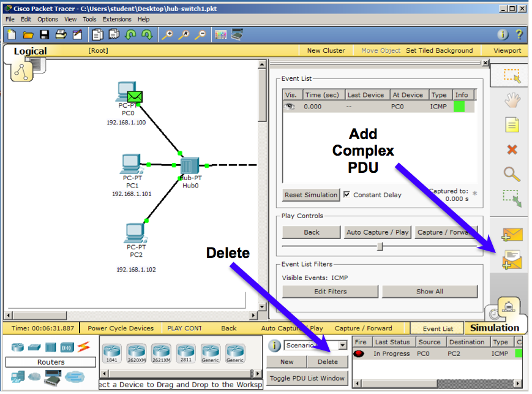Choose the Select tool in right sidebar

point(512,76)
